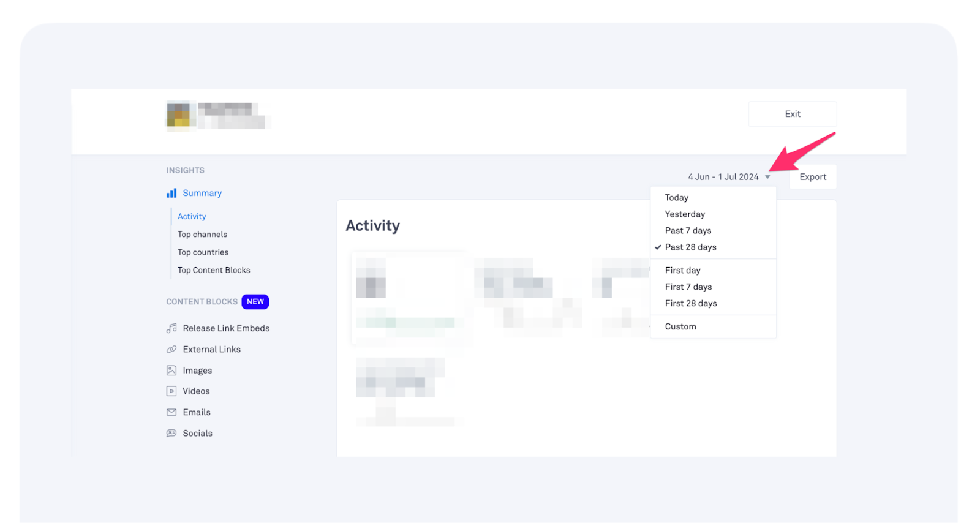
Task: Choose Yesterday in the date menu
Action: pyautogui.click(x=685, y=214)
